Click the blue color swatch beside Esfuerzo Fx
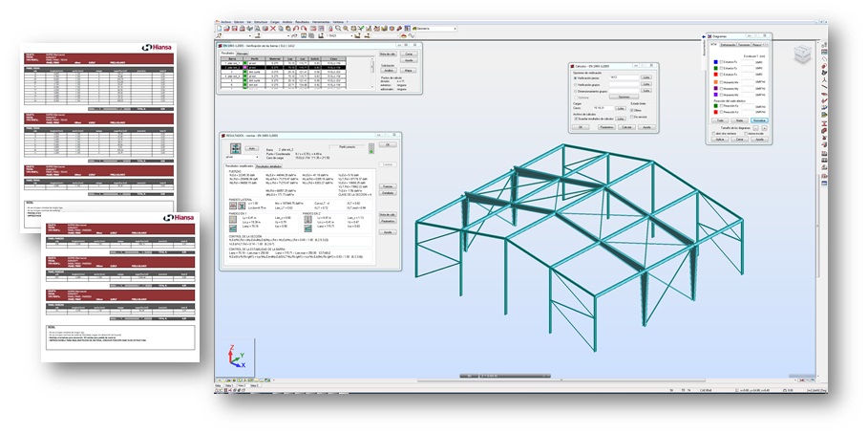The image size is (868, 434). pos(716,62)
